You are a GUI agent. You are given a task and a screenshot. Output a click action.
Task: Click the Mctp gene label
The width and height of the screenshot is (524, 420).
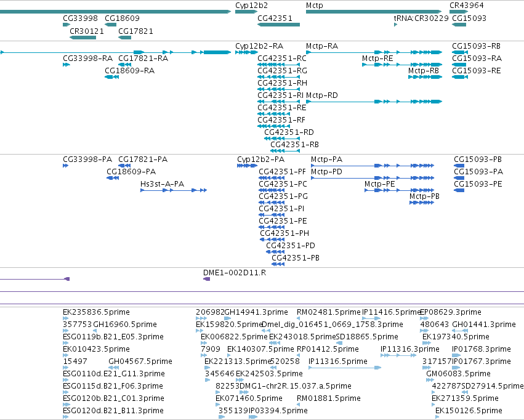click(x=315, y=6)
